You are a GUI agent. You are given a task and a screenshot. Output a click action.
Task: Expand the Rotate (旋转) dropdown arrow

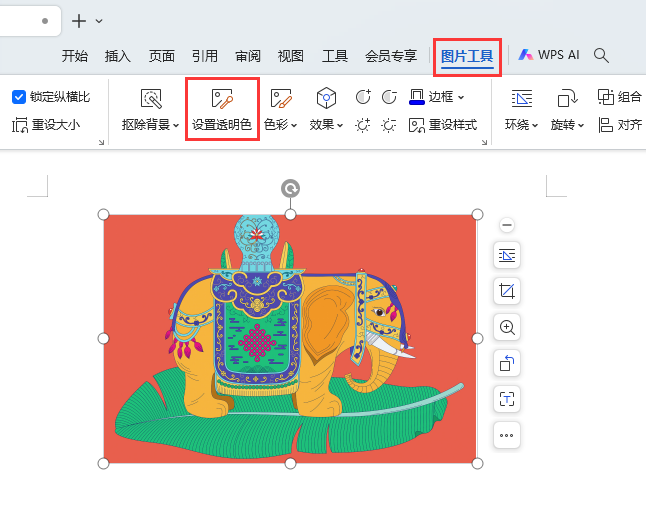coord(581,125)
